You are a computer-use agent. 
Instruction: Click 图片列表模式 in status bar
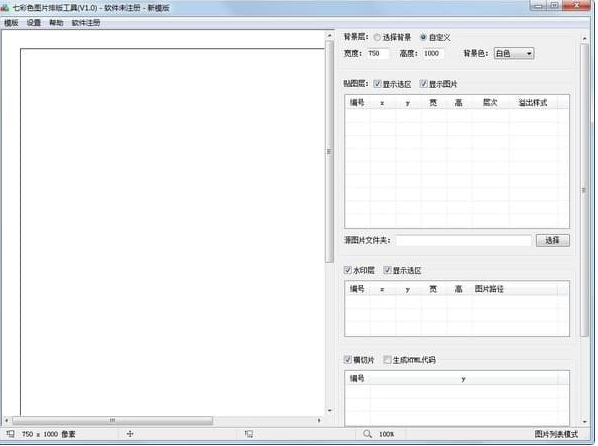556,434
